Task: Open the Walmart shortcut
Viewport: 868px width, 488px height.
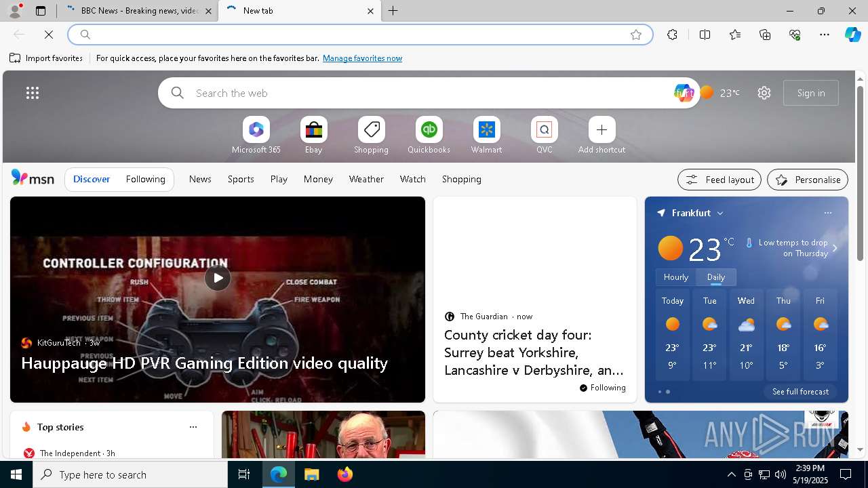Action: pos(486,136)
